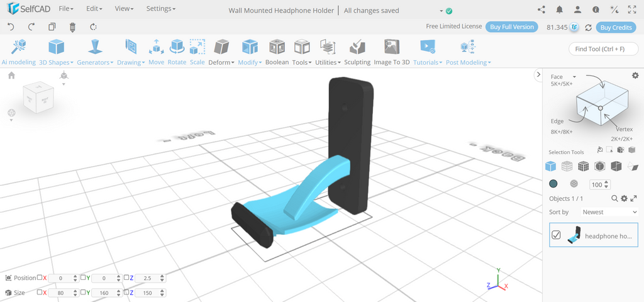The height and width of the screenshot is (302, 644).
Task: Click the SelfCAD logo
Action: [28, 8]
